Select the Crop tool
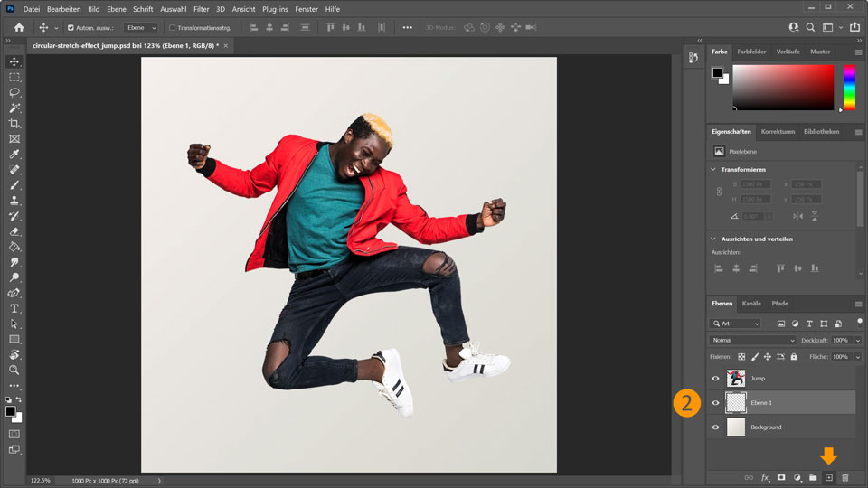This screenshot has height=488, width=868. pos(14,124)
